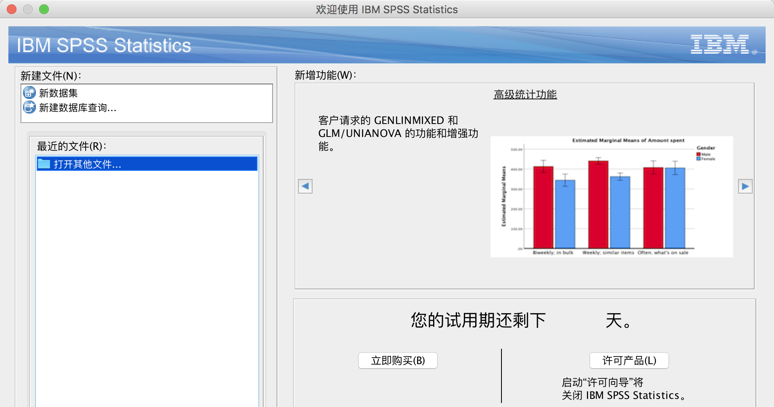Image resolution: width=774 pixels, height=407 pixels.
Task: Click the IBM SPSS Statistics banner title
Action: (104, 46)
